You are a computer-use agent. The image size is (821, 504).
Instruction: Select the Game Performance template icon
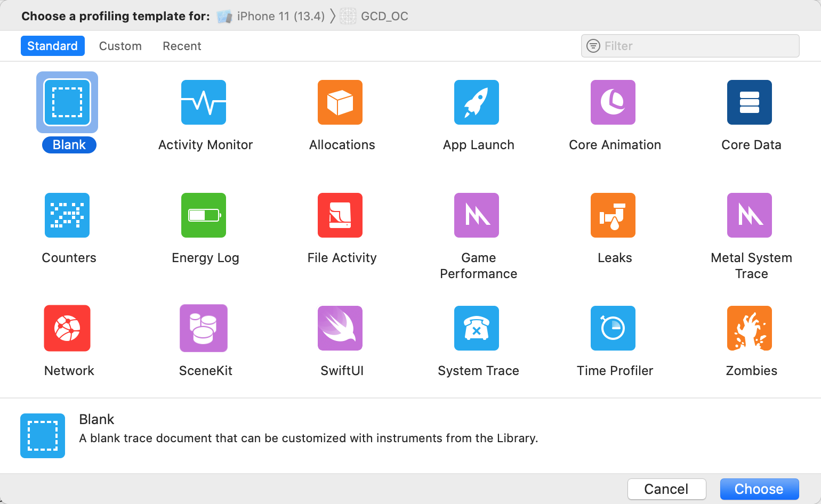pyautogui.click(x=477, y=215)
